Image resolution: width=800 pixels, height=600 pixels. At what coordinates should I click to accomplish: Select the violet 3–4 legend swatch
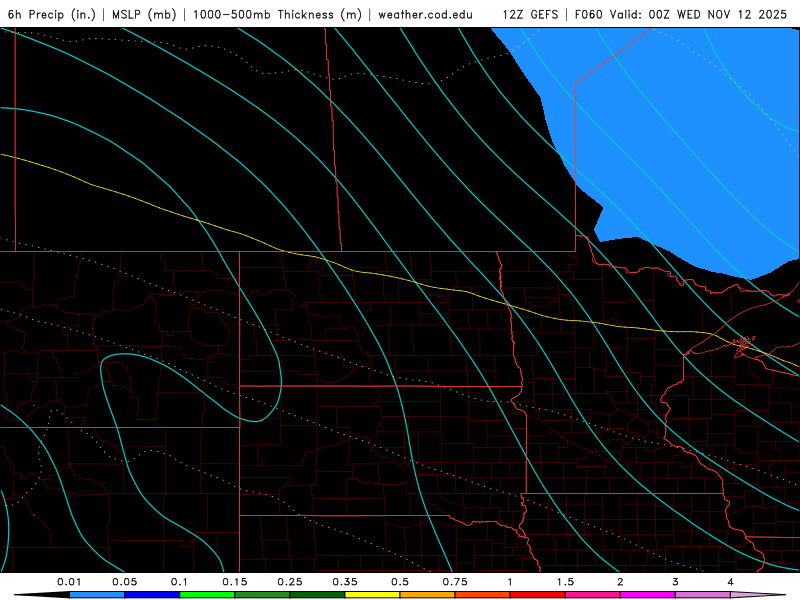(703, 595)
